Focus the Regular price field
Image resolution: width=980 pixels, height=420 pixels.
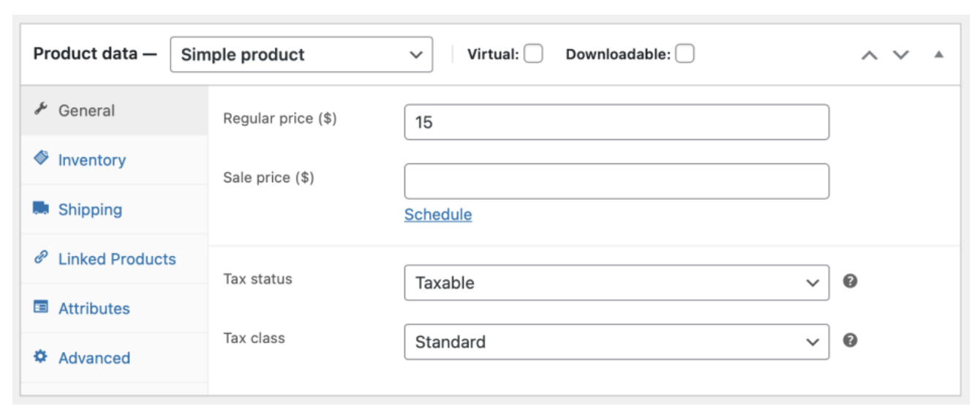617,122
